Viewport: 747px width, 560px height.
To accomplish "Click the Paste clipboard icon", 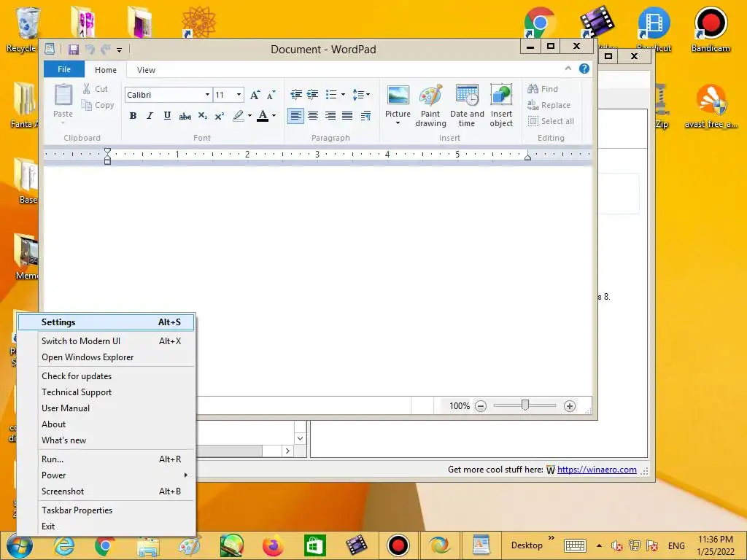I will point(63,95).
